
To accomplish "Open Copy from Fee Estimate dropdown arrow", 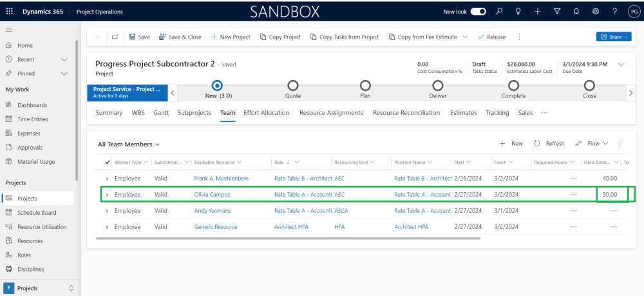I will click(x=465, y=37).
